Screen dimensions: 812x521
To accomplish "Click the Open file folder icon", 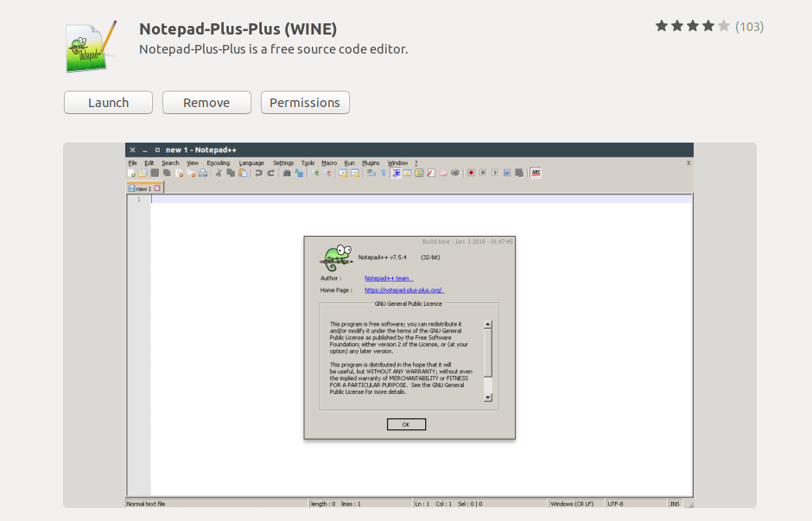I will (x=143, y=173).
